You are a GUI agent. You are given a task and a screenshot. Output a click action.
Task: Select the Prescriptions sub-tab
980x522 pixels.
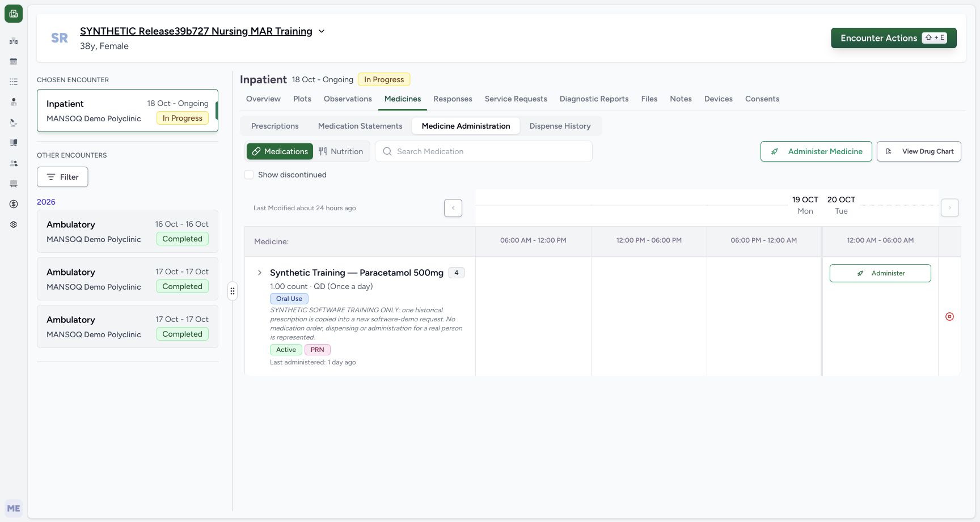pos(275,126)
